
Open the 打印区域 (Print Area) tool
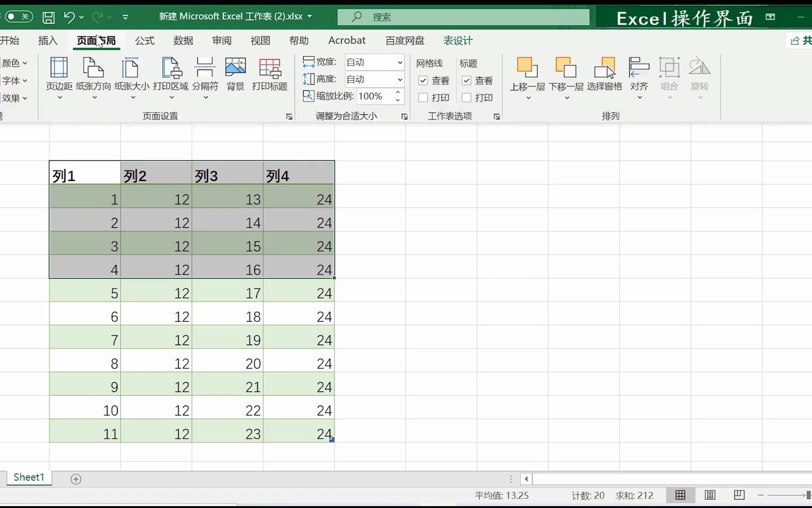[x=171, y=75]
